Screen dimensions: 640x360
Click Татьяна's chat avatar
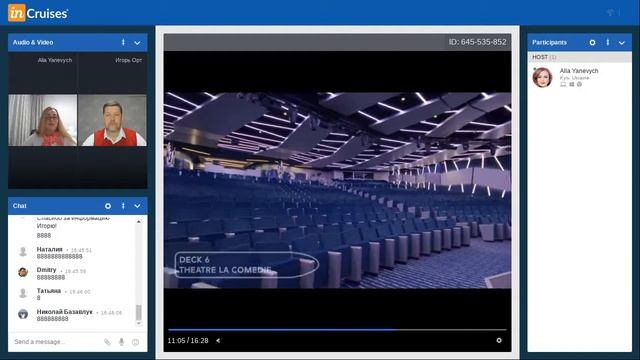(23, 293)
